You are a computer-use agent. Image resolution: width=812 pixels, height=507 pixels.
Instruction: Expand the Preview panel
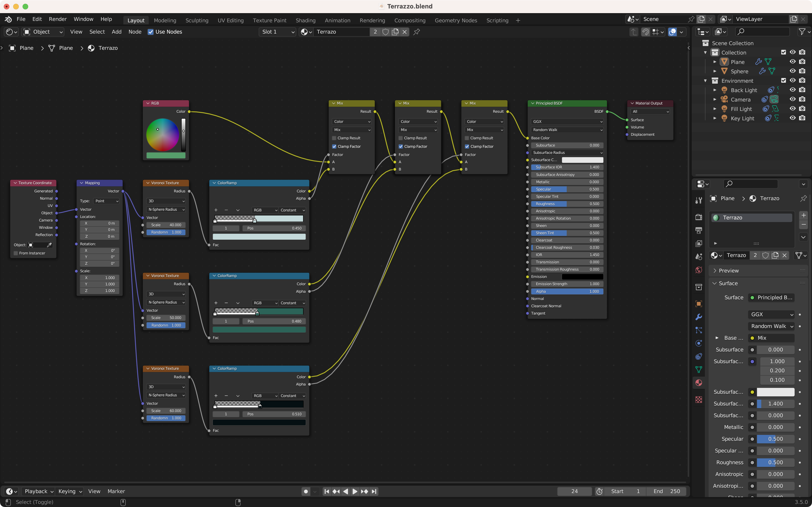728,271
